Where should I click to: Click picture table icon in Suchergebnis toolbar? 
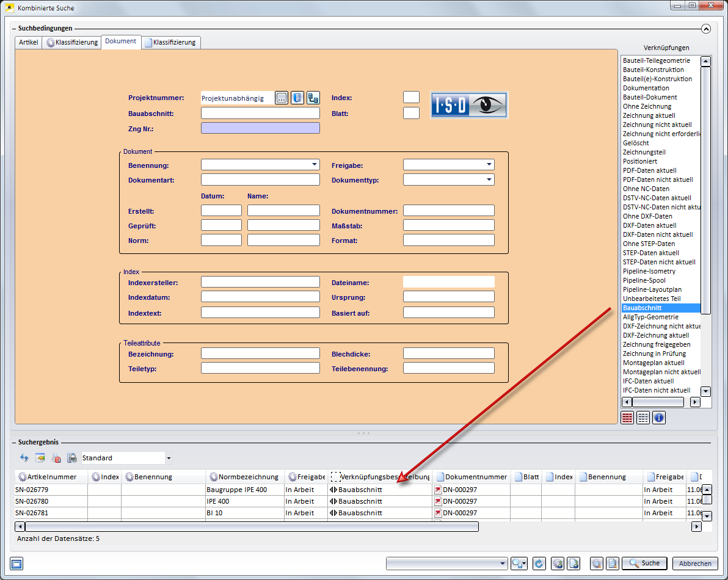(40, 458)
